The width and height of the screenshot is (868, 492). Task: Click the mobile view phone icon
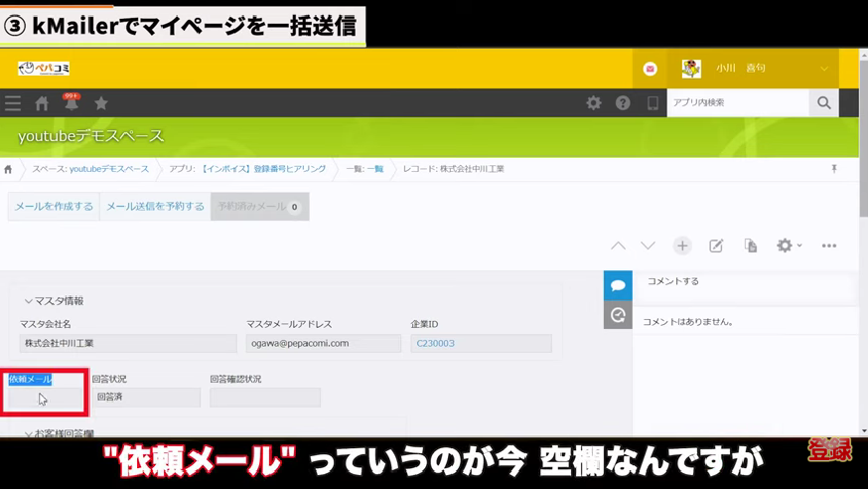(652, 102)
